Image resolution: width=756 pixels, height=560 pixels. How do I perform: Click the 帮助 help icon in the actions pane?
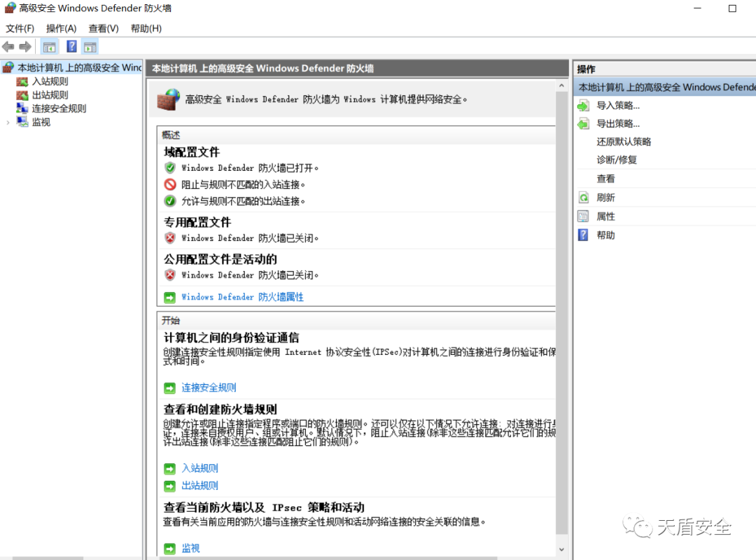(583, 235)
